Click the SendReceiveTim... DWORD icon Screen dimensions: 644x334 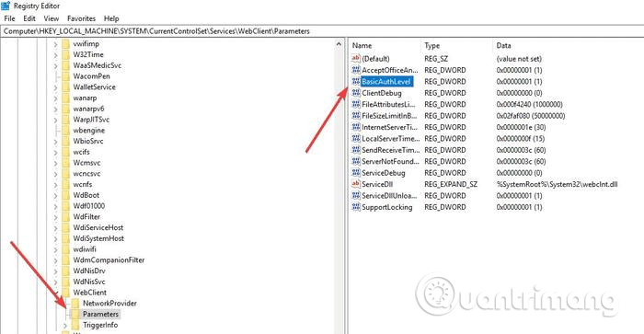356,150
